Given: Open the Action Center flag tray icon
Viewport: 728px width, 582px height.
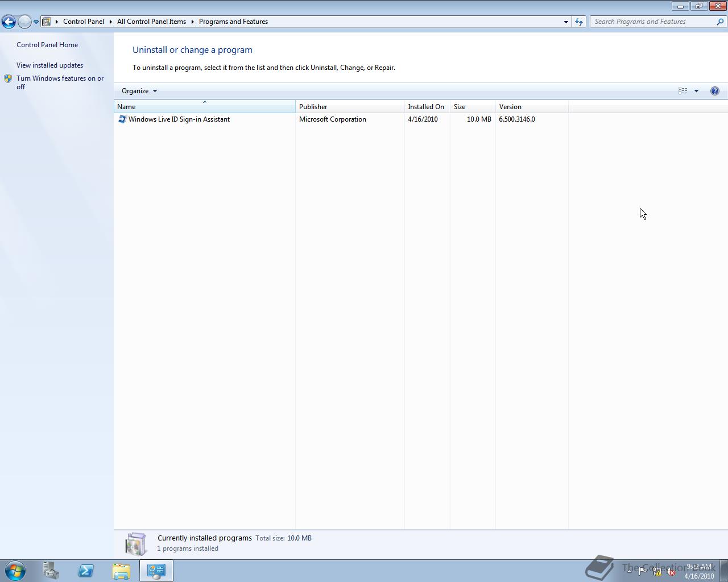Looking at the screenshot, I should tap(642, 572).
